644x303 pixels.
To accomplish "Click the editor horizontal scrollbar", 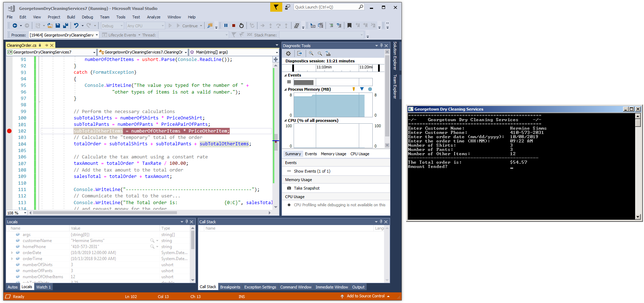I will point(150,213).
